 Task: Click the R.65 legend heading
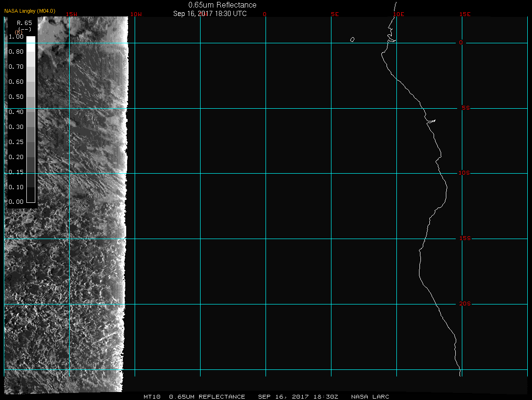tap(24, 23)
